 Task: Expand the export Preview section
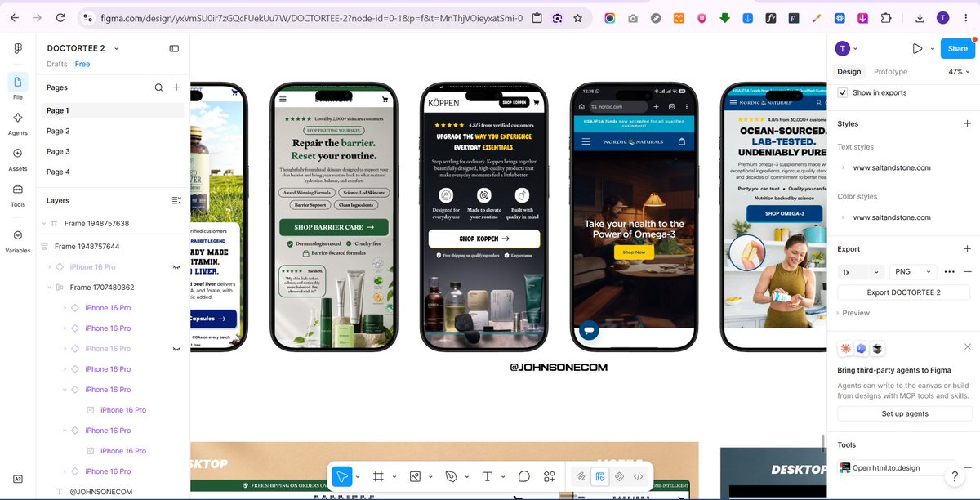(853, 313)
